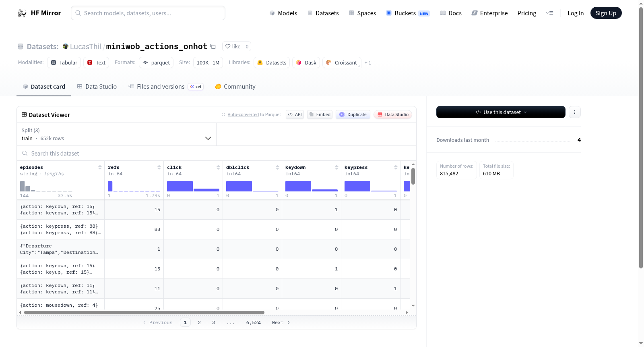Click the Previous page button
644x347 pixels.
[158, 322]
